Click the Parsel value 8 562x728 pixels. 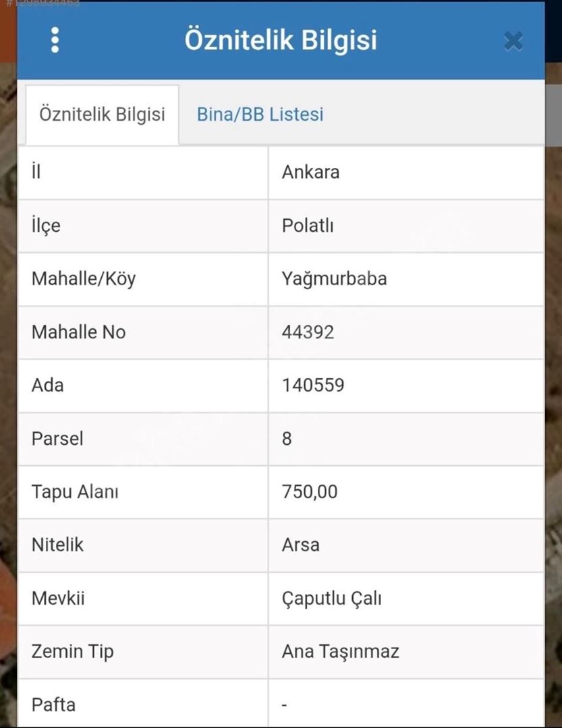287,439
